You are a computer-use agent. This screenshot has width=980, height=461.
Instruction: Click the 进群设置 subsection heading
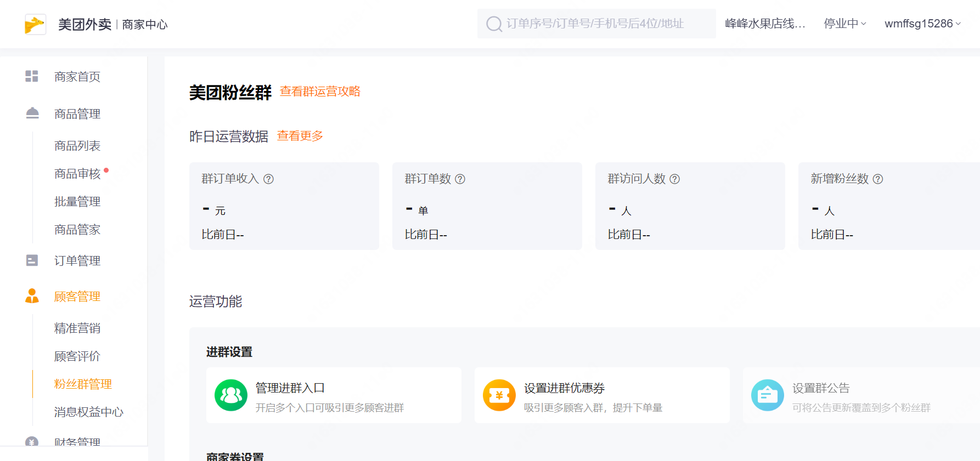pos(229,352)
